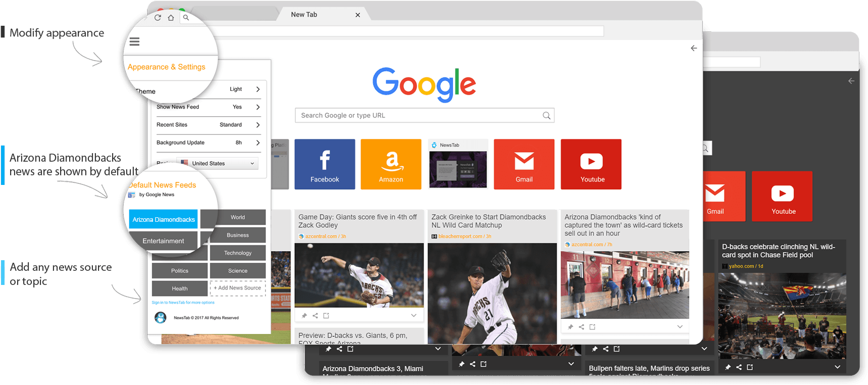Expand the Show News Feed setting chevron
Image resolution: width=868 pixels, height=385 pixels.
258,107
